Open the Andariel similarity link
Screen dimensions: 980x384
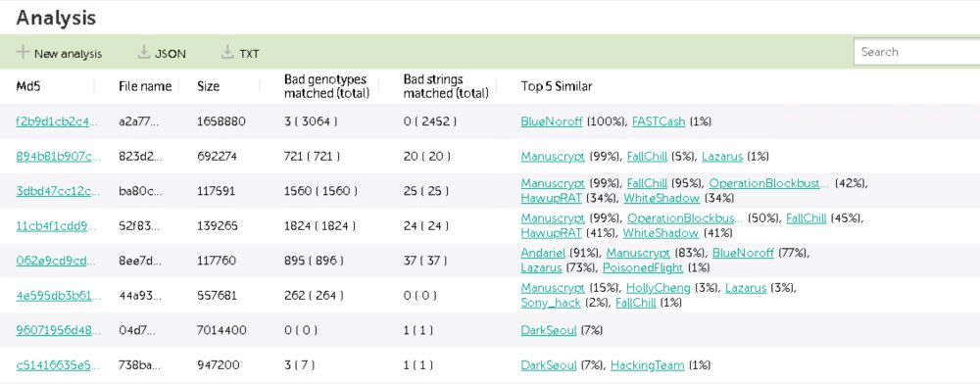[x=543, y=253]
